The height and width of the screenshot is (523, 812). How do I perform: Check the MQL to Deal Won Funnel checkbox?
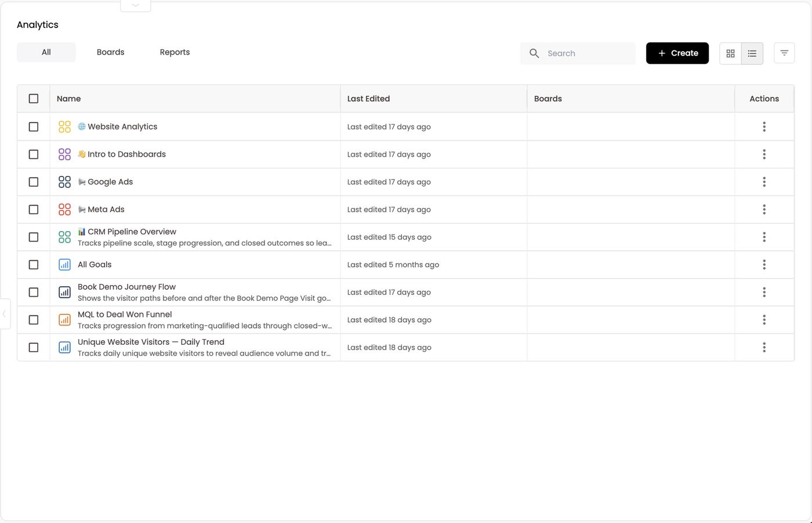point(34,320)
